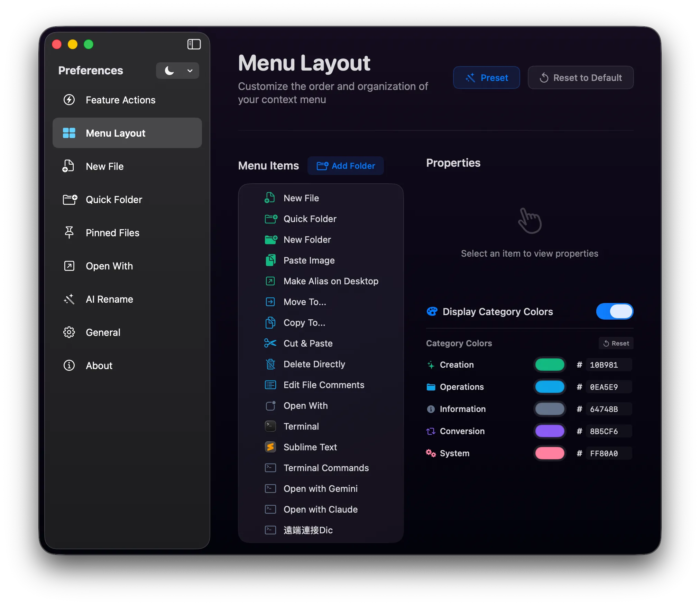The image size is (700, 606).
Task: Click the General gear icon
Action: click(x=69, y=332)
